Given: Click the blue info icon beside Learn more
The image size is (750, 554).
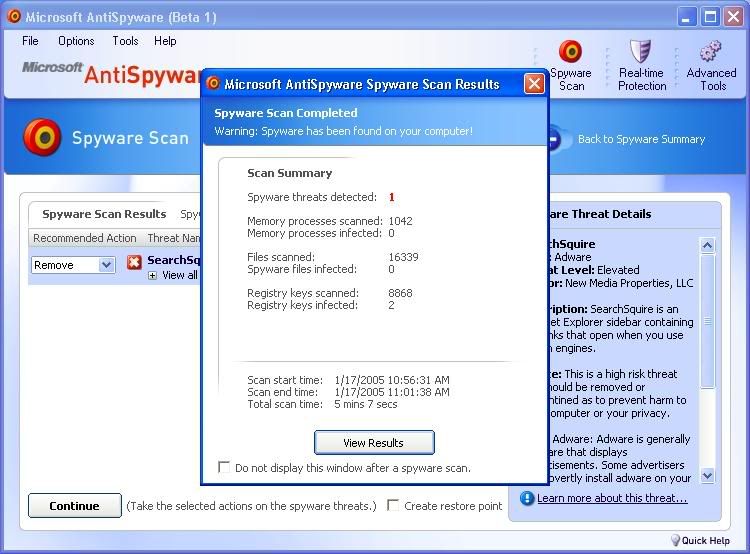Looking at the screenshot, I should click(527, 498).
